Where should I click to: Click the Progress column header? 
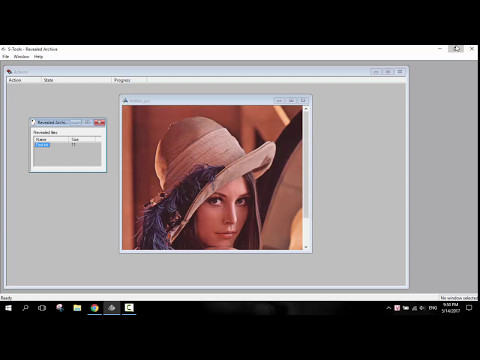click(x=129, y=80)
